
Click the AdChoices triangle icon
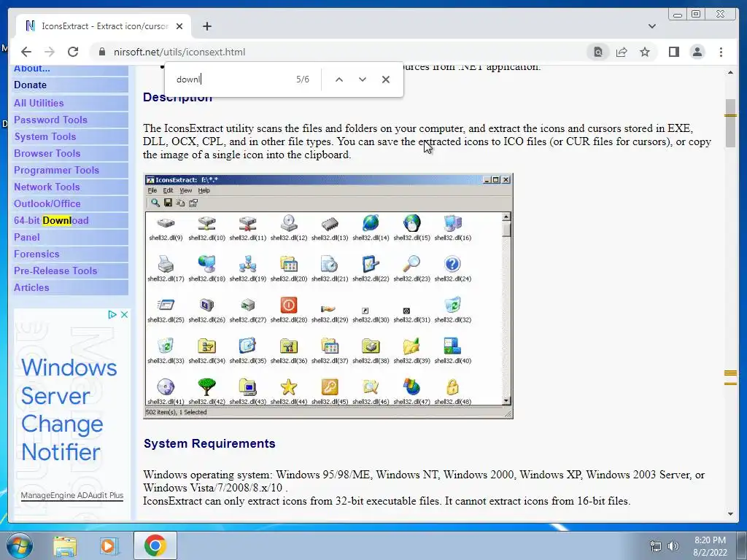pyautogui.click(x=112, y=314)
